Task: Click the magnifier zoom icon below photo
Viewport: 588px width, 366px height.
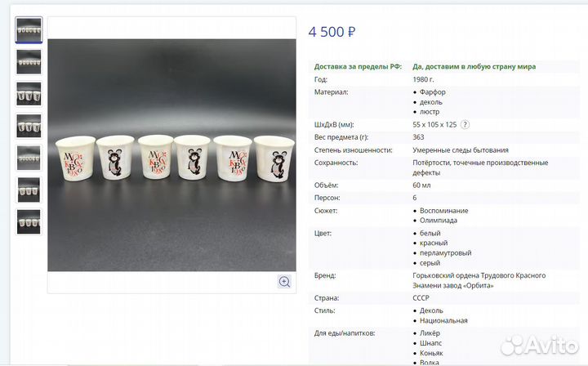Action: 284,282
